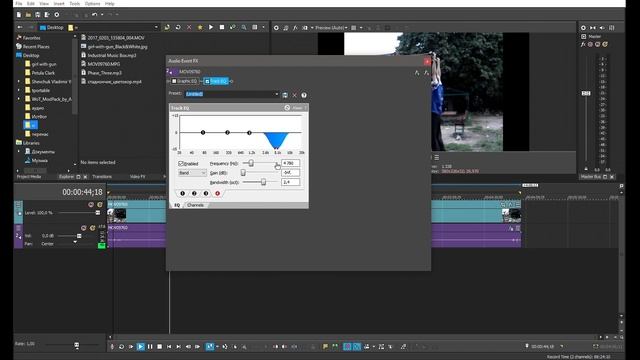Create a new project from the toolbar

coord(19,15)
